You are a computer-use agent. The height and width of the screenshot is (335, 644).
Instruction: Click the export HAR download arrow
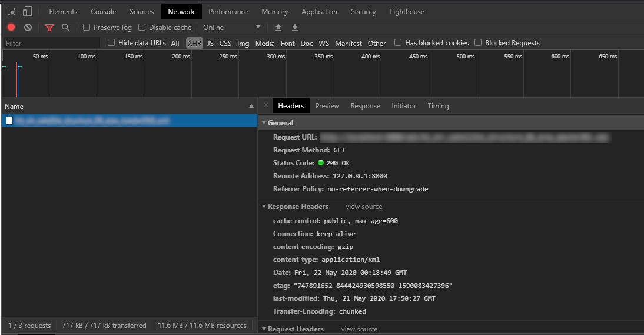tap(295, 27)
